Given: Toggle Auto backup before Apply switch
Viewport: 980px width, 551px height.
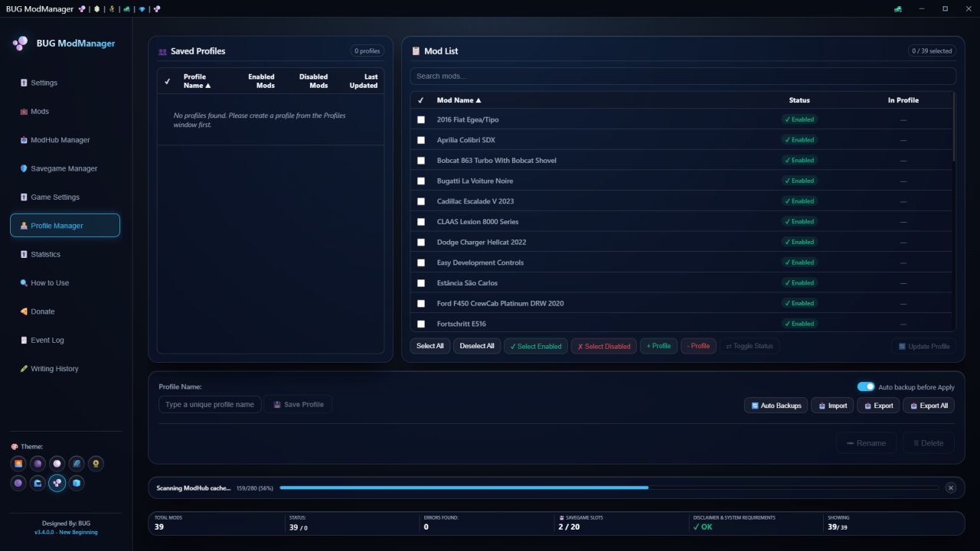Looking at the screenshot, I should [866, 387].
